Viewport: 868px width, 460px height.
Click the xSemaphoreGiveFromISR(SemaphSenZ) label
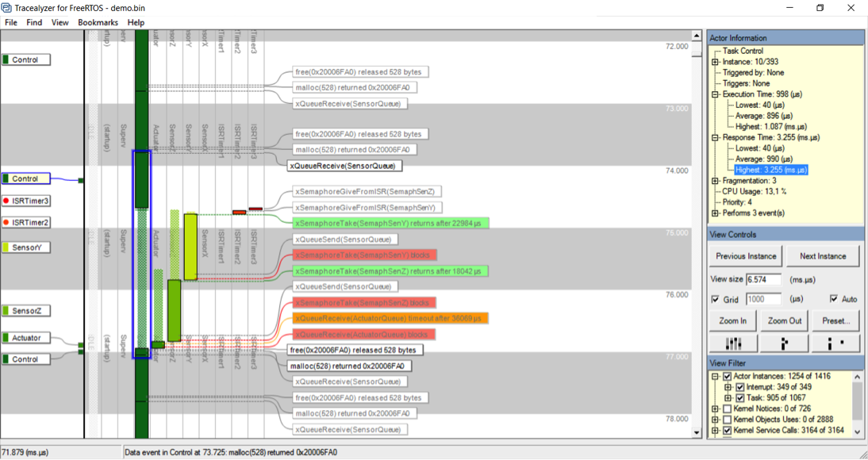click(x=367, y=191)
